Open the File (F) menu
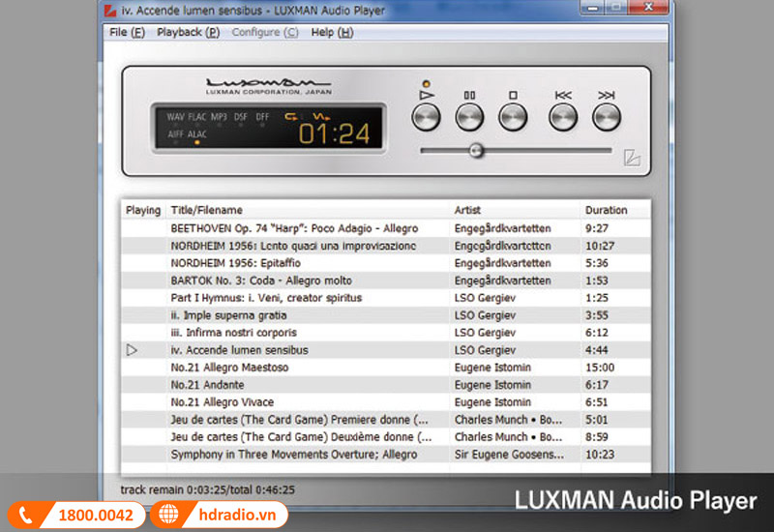The height and width of the screenshot is (532, 774). (127, 32)
